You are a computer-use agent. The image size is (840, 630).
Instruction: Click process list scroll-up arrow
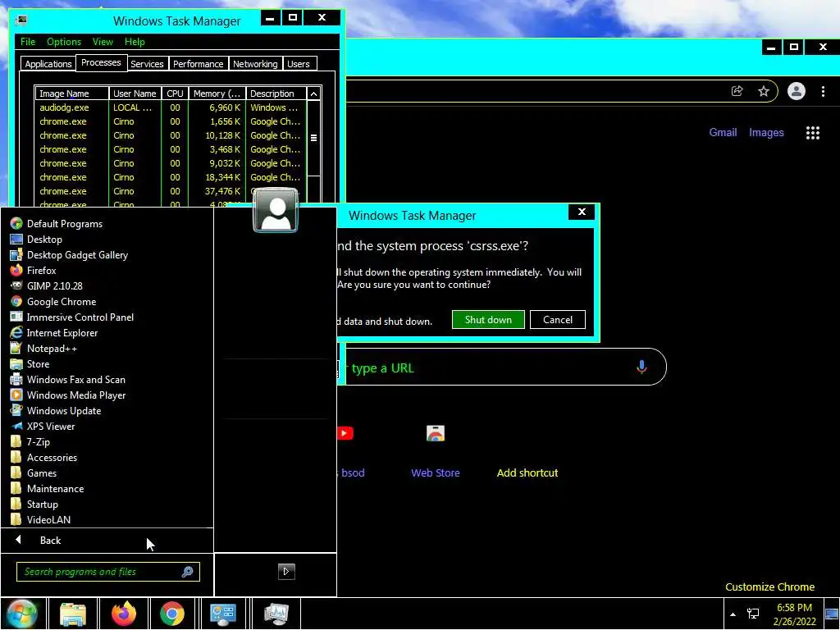314,94
